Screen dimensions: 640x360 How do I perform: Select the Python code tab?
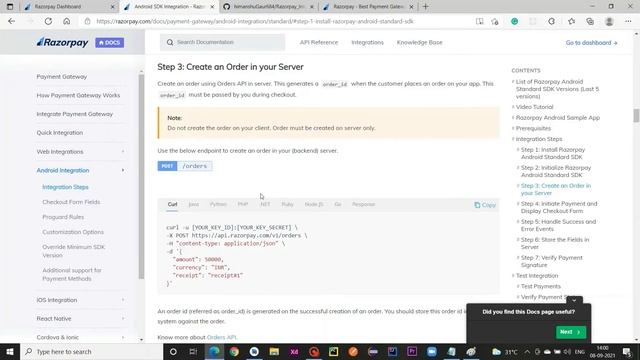[x=218, y=204]
